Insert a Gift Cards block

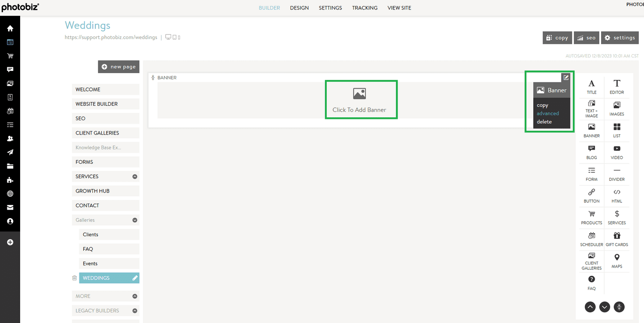click(617, 239)
